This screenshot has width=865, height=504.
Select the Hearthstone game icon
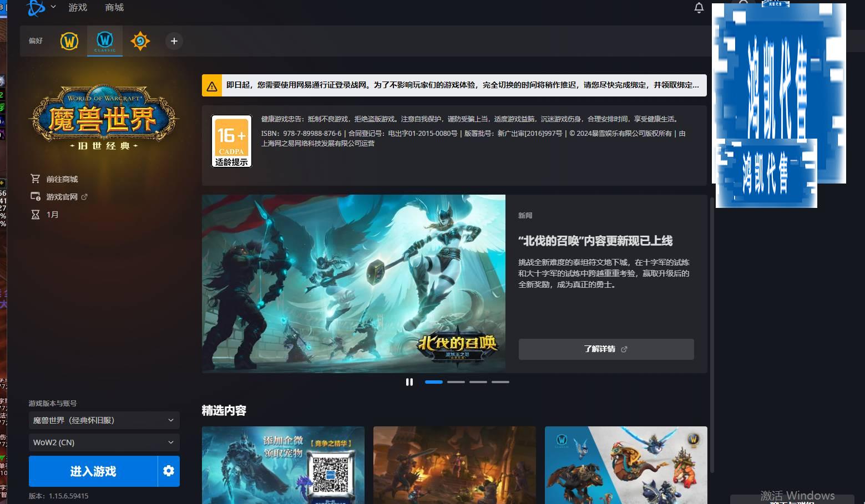click(x=140, y=41)
